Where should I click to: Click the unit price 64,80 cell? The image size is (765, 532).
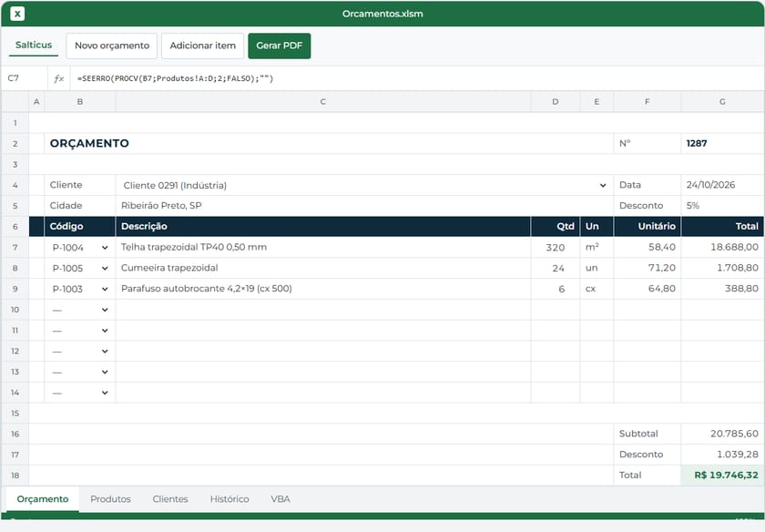click(x=648, y=289)
